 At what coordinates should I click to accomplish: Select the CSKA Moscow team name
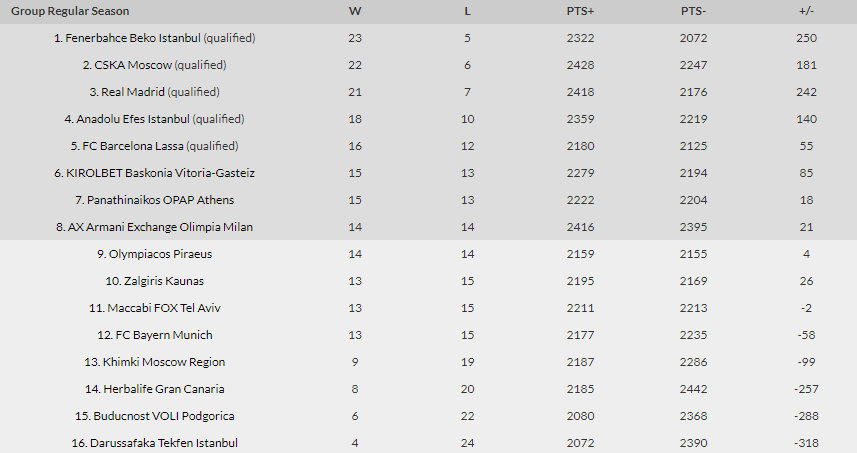point(133,65)
